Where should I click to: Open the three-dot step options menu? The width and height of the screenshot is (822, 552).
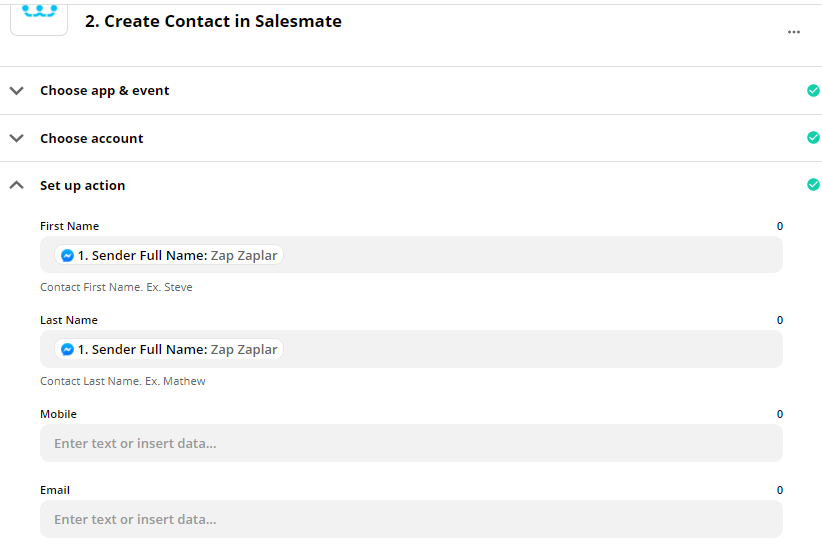click(x=794, y=32)
